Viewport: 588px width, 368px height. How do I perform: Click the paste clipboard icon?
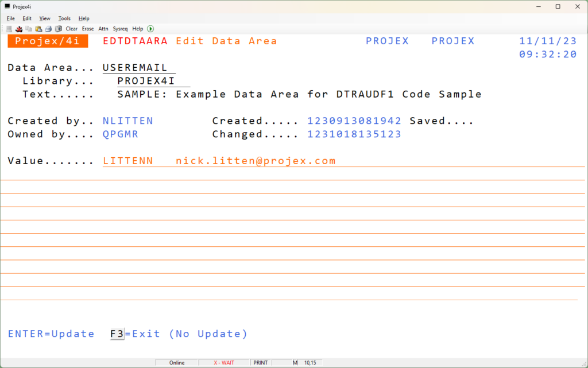pos(38,29)
